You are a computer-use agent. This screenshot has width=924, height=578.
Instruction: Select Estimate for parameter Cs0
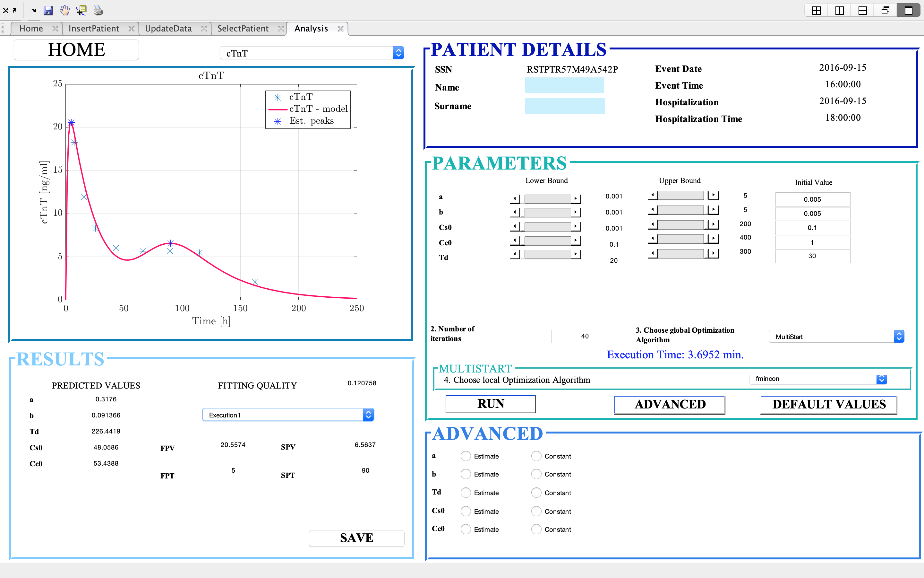click(466, 511)
